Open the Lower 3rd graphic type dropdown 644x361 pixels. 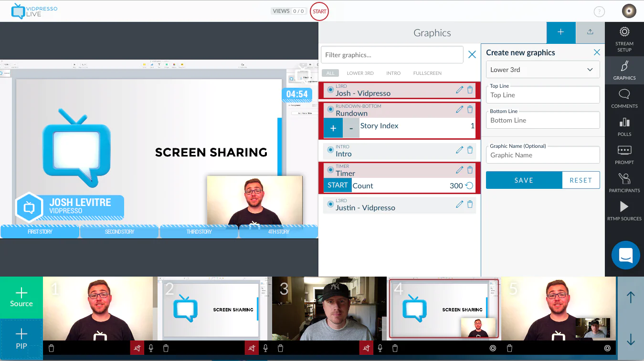pos(543,70)
